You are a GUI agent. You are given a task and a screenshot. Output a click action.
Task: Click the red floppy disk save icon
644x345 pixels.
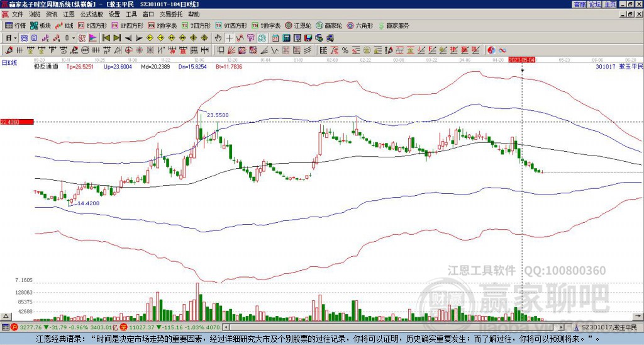308,38
